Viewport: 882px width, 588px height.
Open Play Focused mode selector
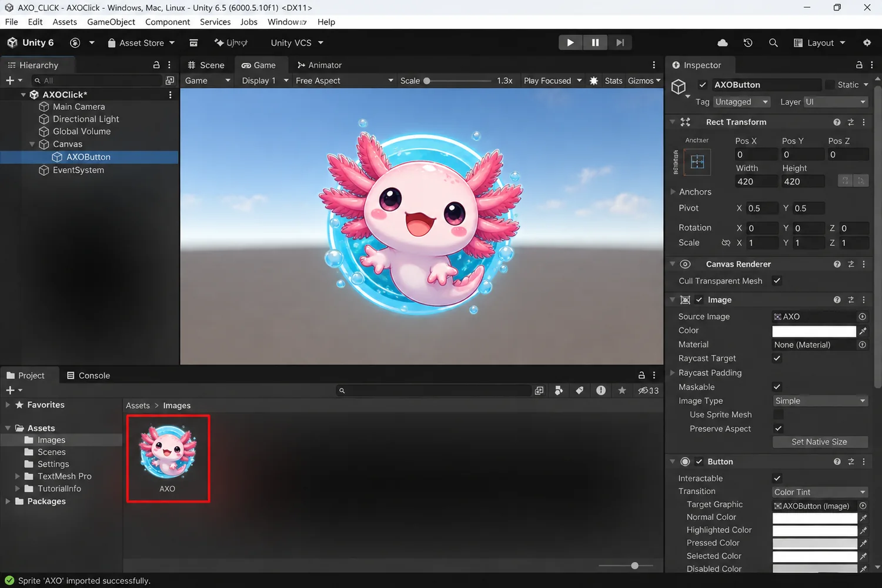pyautogui.click(x=553, y=81)
